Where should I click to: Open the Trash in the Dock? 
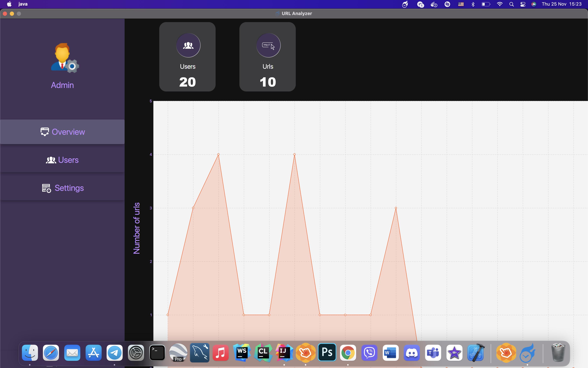[x=558, y=352]
